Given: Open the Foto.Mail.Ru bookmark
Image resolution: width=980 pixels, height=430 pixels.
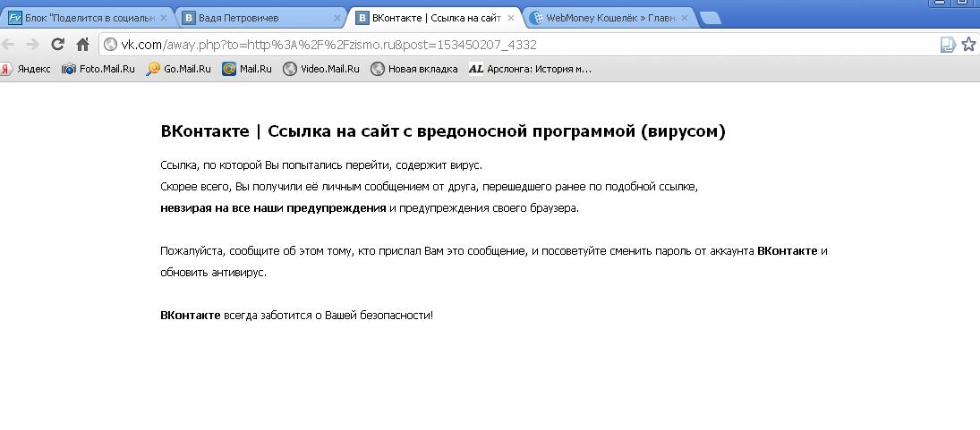Looking at the screenshot, I should (98, 69).
